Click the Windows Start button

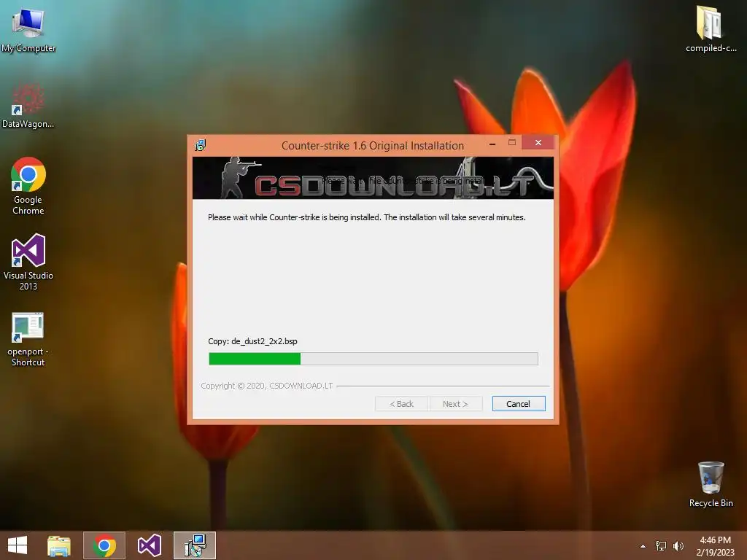point(18,545)
